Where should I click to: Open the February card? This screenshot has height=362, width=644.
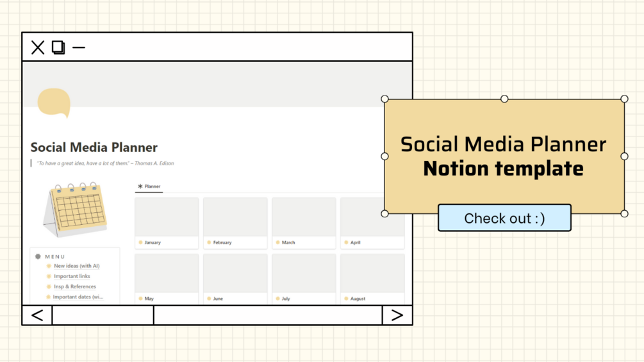click(235, 223)
